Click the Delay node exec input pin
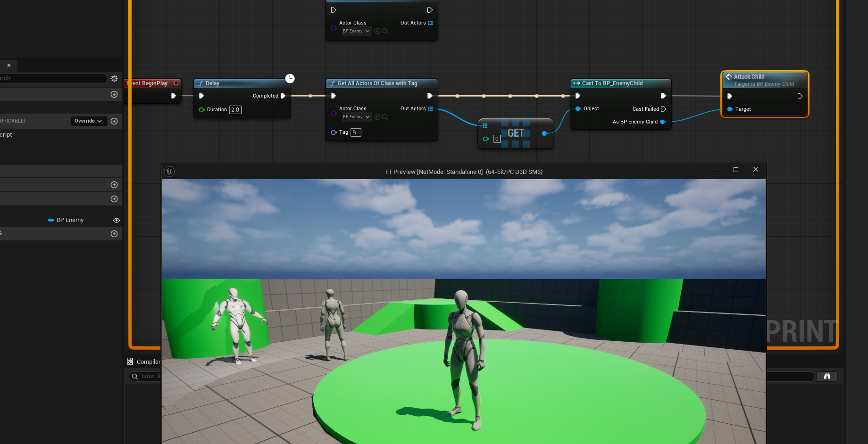The width and height of the screenshot is (868, 444). [201, 96]
